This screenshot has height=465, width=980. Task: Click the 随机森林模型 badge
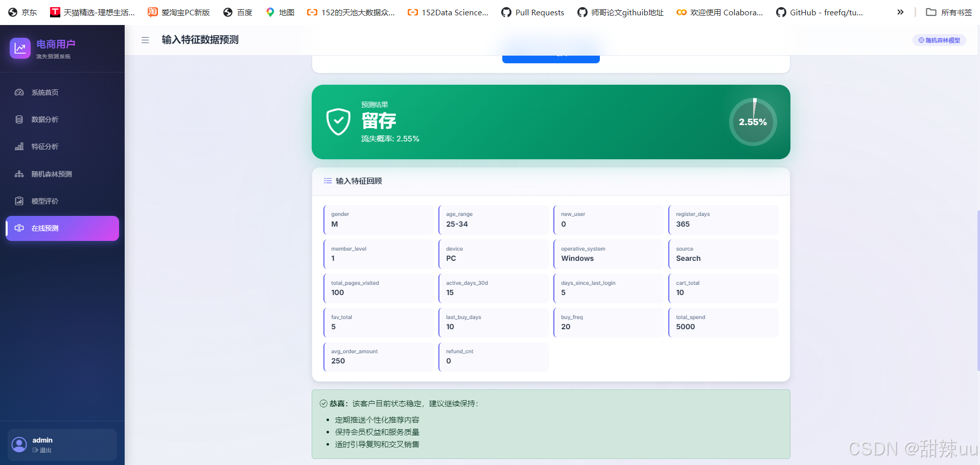click(x=939, y=40)
